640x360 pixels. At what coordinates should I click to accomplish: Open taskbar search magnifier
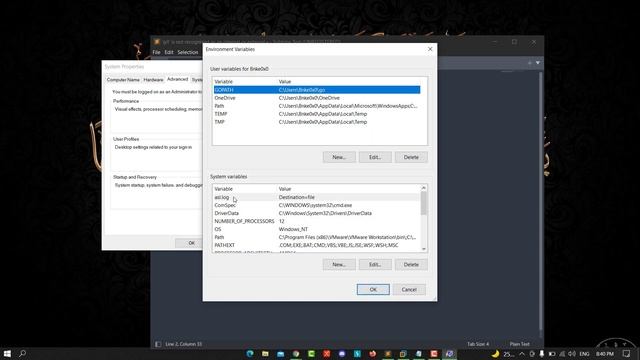point(22,353)
